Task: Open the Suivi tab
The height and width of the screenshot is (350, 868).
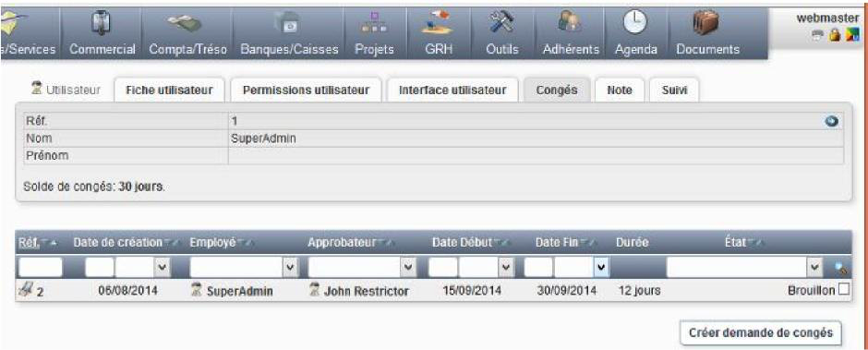Action: pyautogui.click(x=674, y=91)
